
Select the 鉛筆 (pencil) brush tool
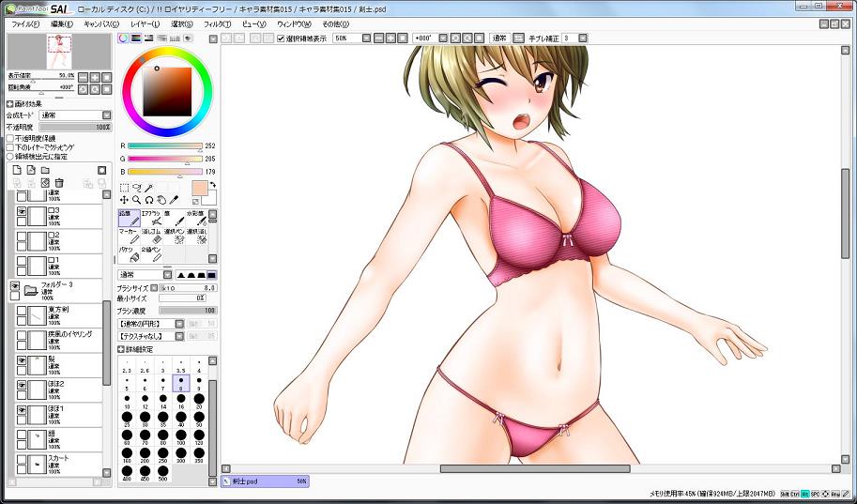pyautogui.click(x=129, y=219)
